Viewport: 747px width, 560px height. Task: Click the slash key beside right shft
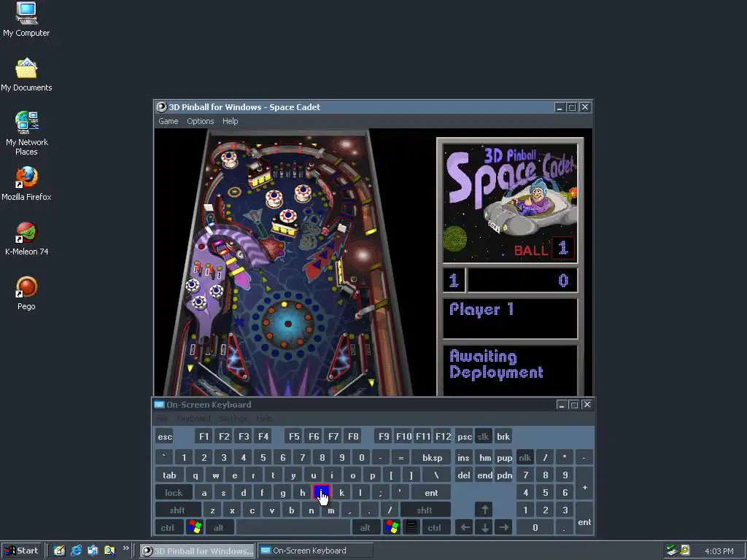pos(390,510)
